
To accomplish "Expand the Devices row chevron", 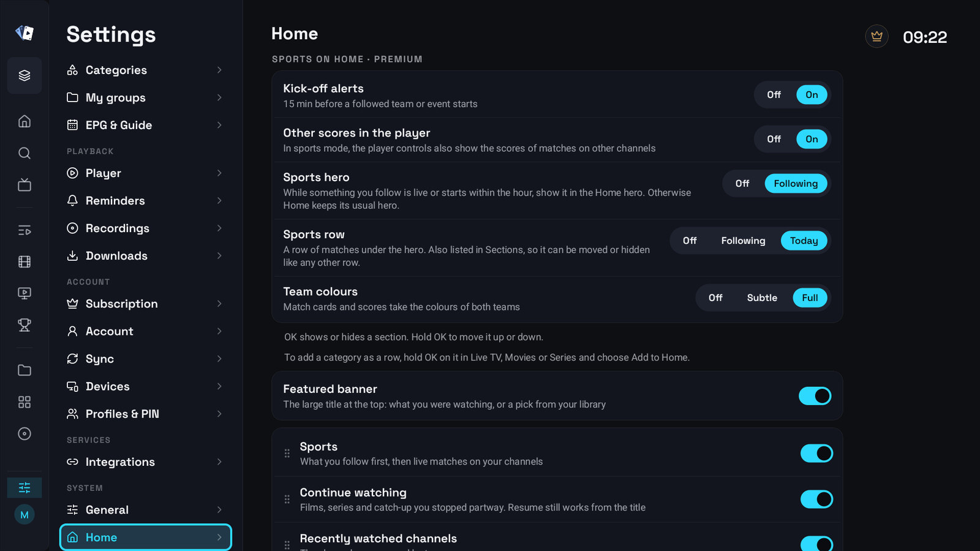I will click(219, 386).
